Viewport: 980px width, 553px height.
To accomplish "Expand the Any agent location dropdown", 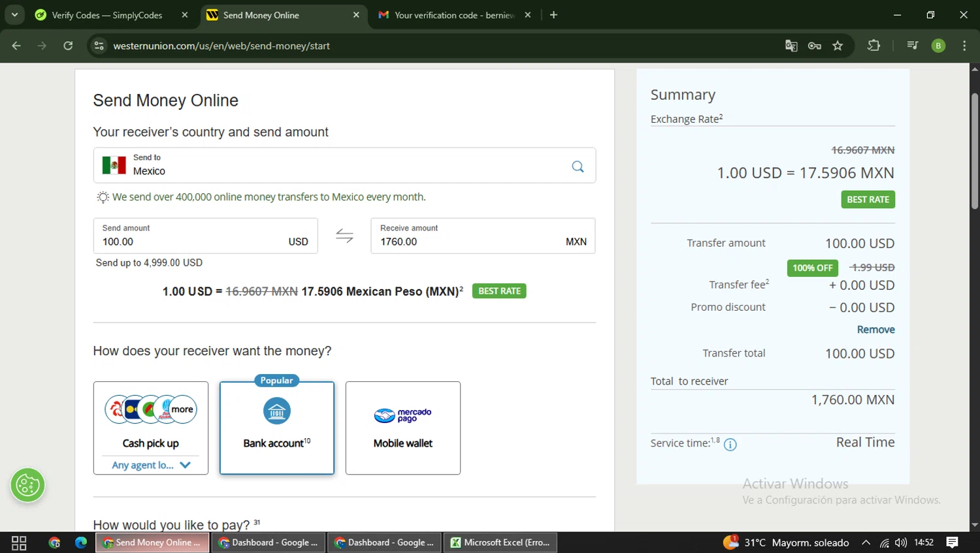I will coord(151,465).
